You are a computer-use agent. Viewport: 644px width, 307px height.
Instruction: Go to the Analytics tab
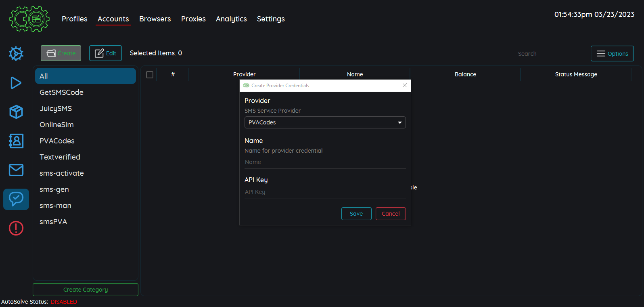pos(231,19)
